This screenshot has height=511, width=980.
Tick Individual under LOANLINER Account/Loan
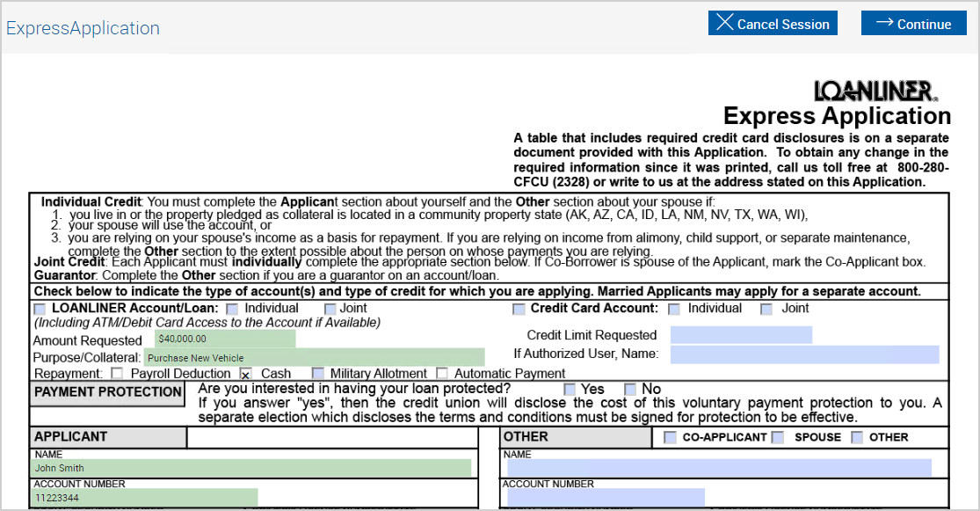[232, 309]
